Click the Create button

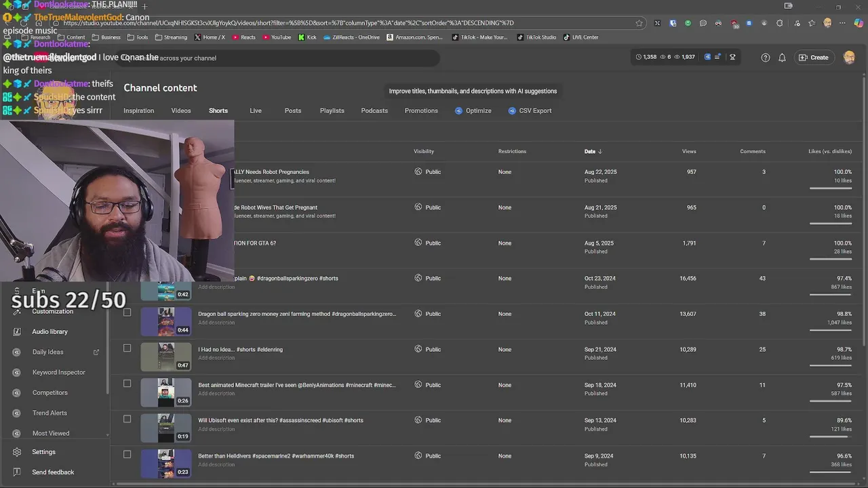pyautogui.click(x=814, y=58)
